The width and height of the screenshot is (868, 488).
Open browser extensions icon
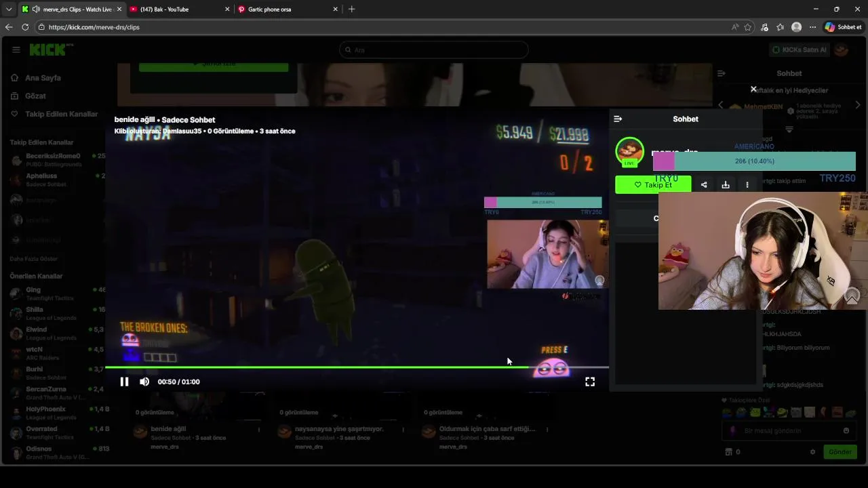pyautogui.click(x=765, y=27)
